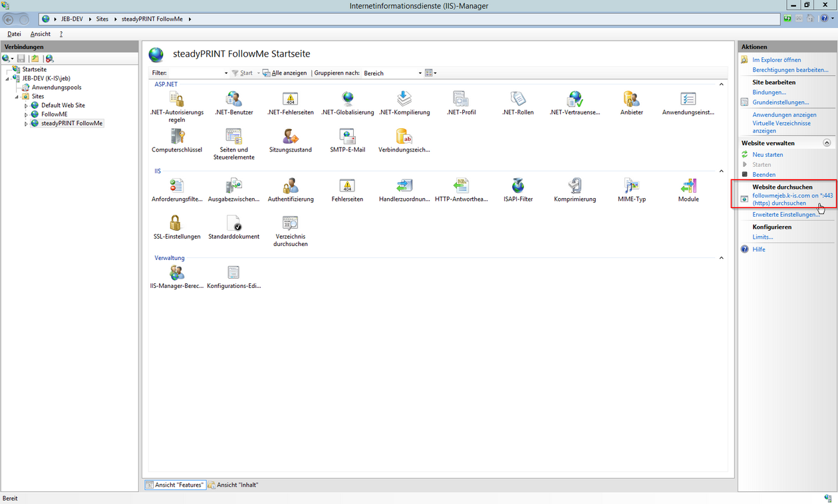838x504 pixels.
Task: Open Hilfe in actions pane
Action: tap(759, 249)
